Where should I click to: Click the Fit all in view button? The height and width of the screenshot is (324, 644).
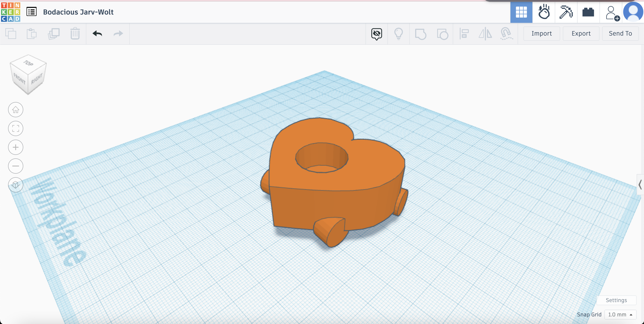click(15, 128)
